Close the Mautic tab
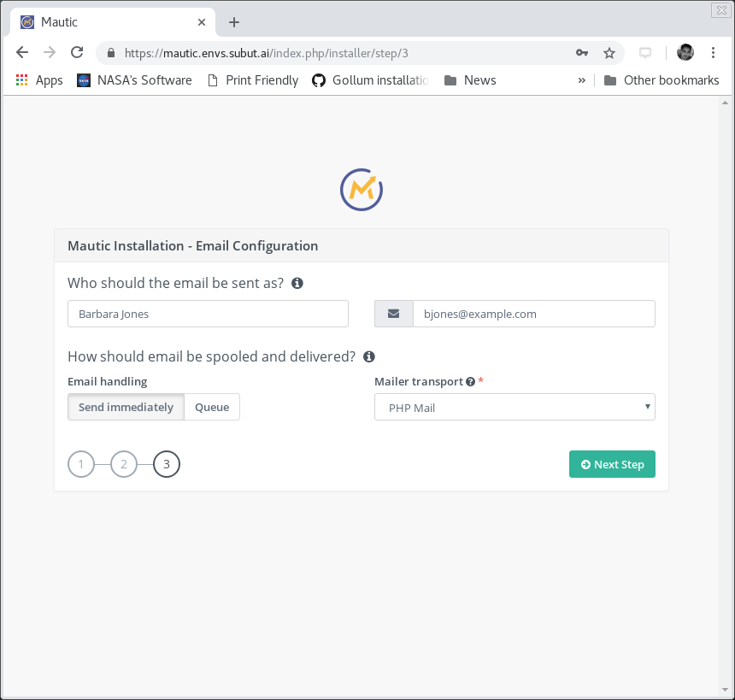The width and height of the screenshot is (735, 700). coord(202,22)
